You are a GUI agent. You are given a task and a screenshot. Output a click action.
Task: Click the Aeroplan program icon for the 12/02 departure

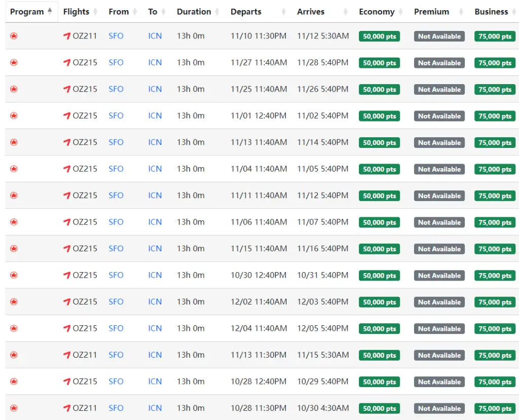click(x=14, y=302)
